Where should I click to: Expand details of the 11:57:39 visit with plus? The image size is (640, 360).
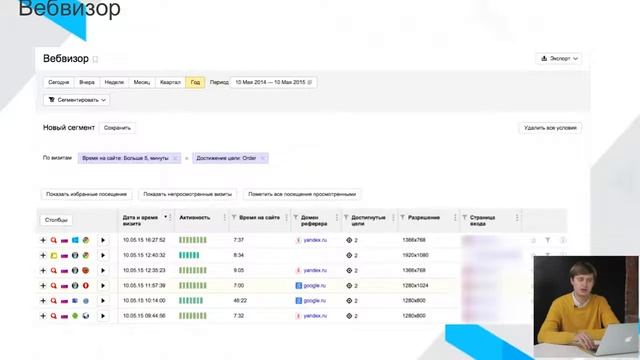[x=43, y=286]
